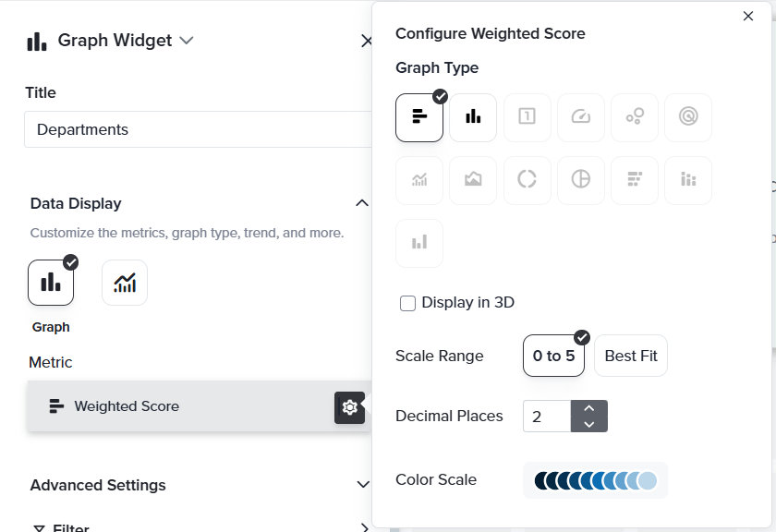Screen dimensions: 776x532
Task: Select the horizontal bar graph type
Action: 419,117
